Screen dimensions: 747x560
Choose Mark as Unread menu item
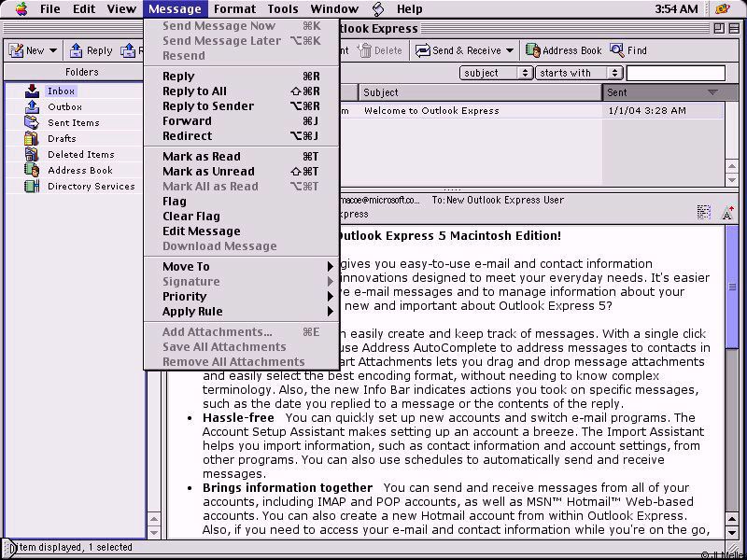[242, 172]
